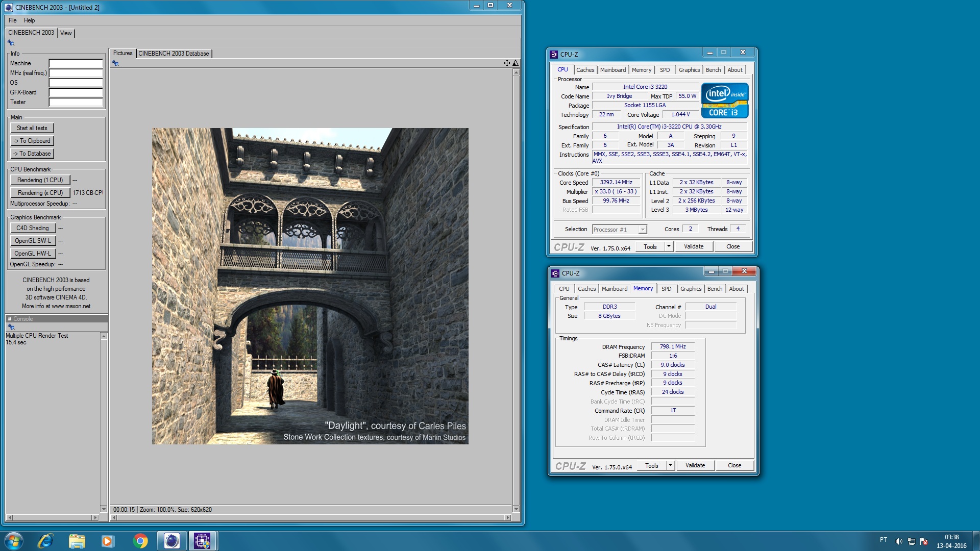This screenshot has width=980, height=551.
Task: Click the Intel Core i3 logo in CPU-Z
Action: pyautogui.click(x=725, y=101)
